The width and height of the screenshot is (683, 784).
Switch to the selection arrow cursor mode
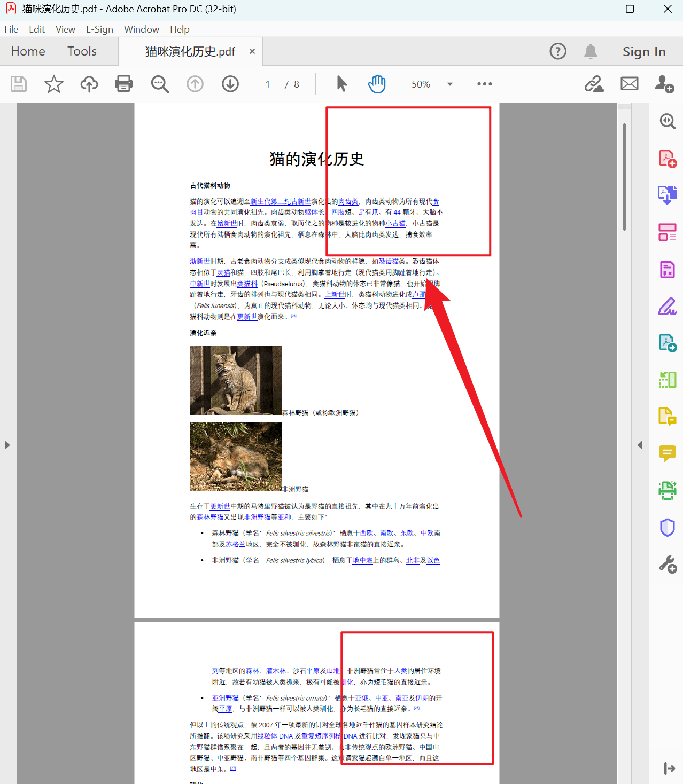(x=341, y=84)
